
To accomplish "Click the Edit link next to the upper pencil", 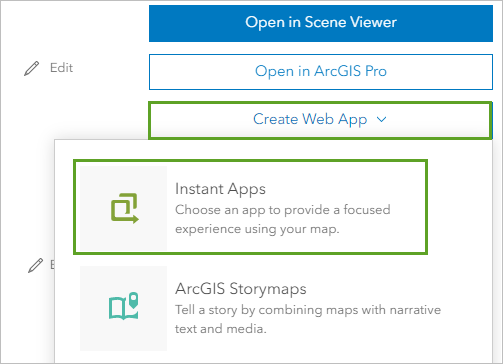I will [x=61, y=68].
